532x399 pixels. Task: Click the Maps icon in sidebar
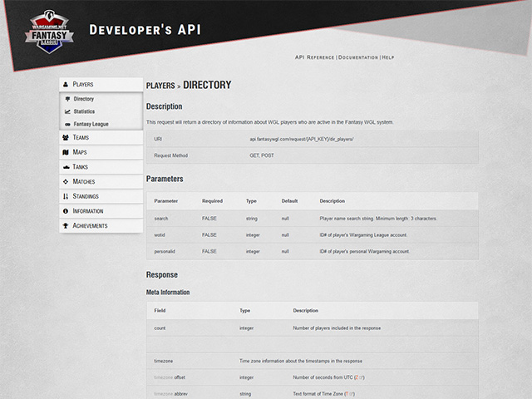66,153
